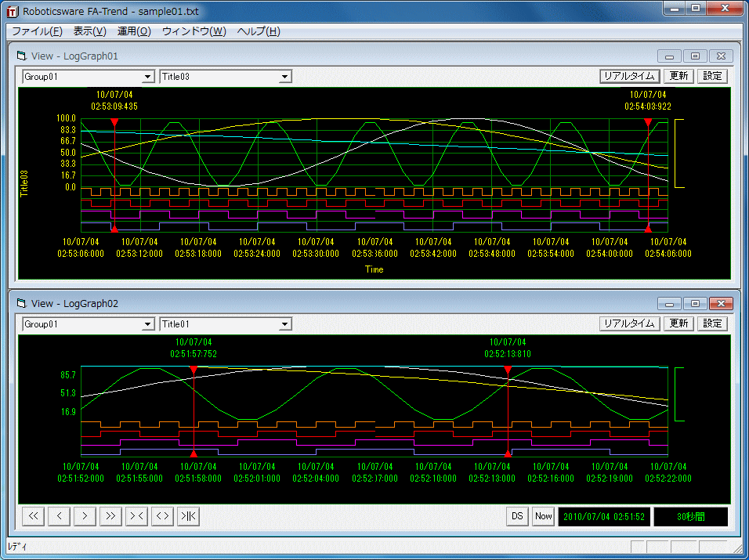Jump far back with << button
Screen dimensions: 749x560
[34, 516]
